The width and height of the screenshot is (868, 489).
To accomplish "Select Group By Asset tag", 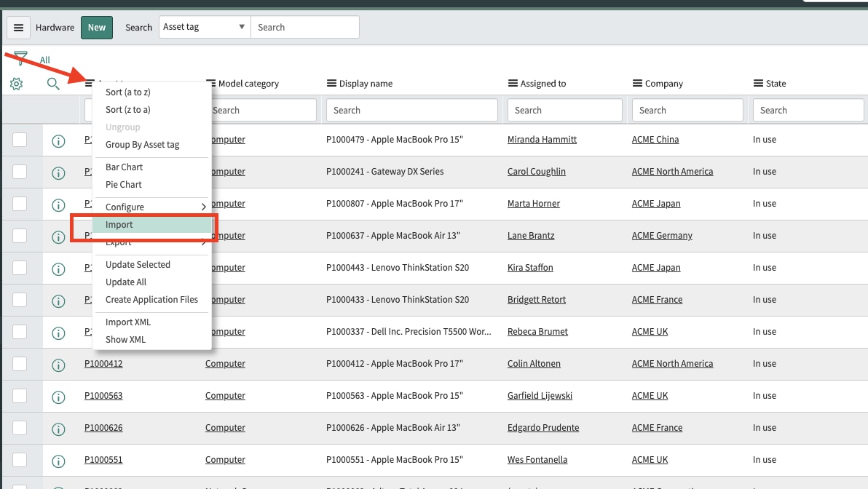I will coord(142,144).
